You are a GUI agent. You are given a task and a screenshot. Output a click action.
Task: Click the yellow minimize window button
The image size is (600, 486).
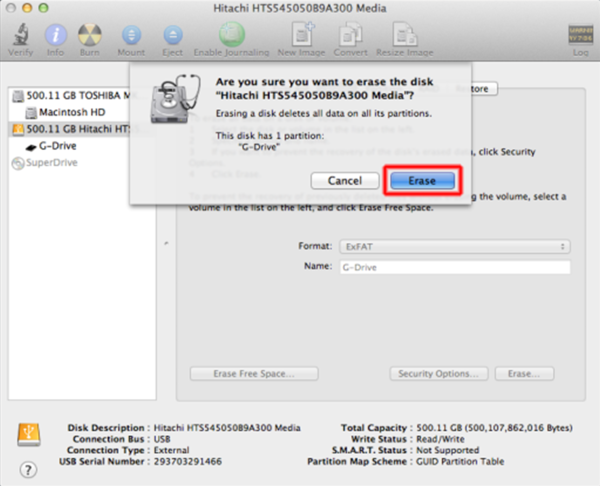tap(27, 8)
